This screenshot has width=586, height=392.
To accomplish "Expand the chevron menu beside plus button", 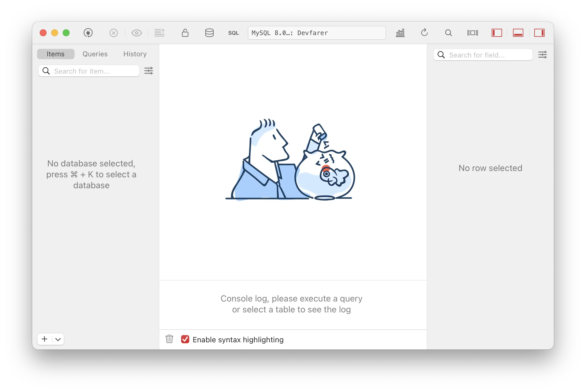I will click(58, 339).
